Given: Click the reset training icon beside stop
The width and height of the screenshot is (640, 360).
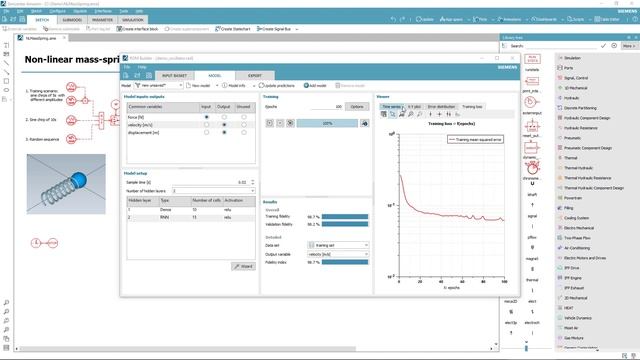Looking at the screenshot, I should (x=290, y=123).
